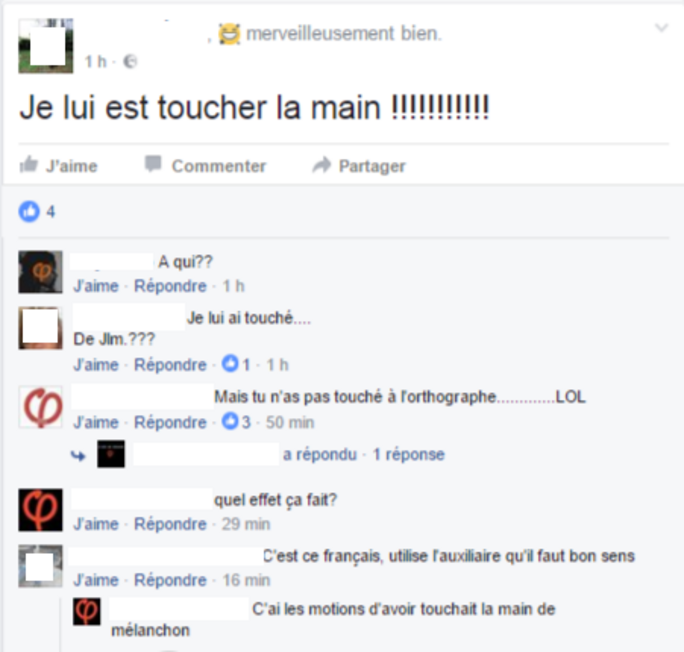Click the globe privacy icon beside 1 h
This screenshot has width=684, height=652.
pyautogui.click(x=130, y=61)
